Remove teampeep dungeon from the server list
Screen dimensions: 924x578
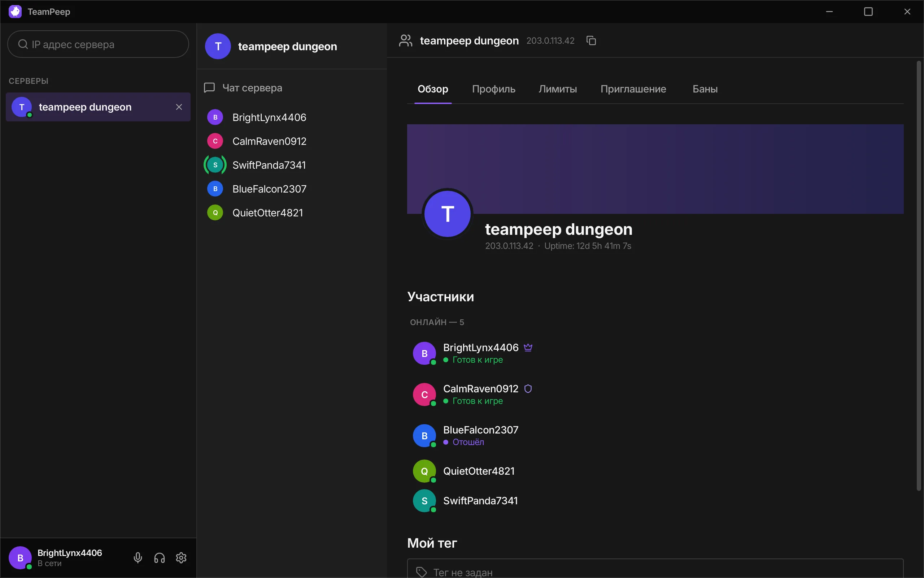click(179, 107)
